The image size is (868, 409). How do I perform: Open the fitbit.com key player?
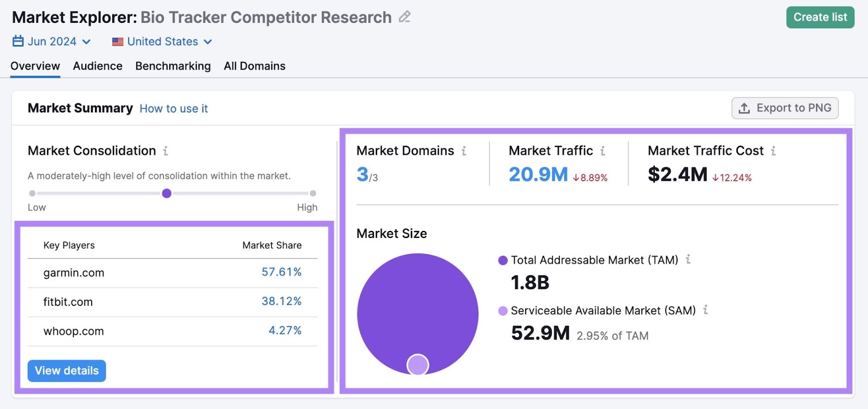click(x=68, y=302)
